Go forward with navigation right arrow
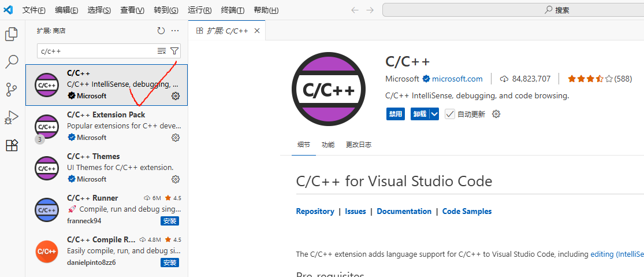Viewport: 644px width, 277px height. 370,10
